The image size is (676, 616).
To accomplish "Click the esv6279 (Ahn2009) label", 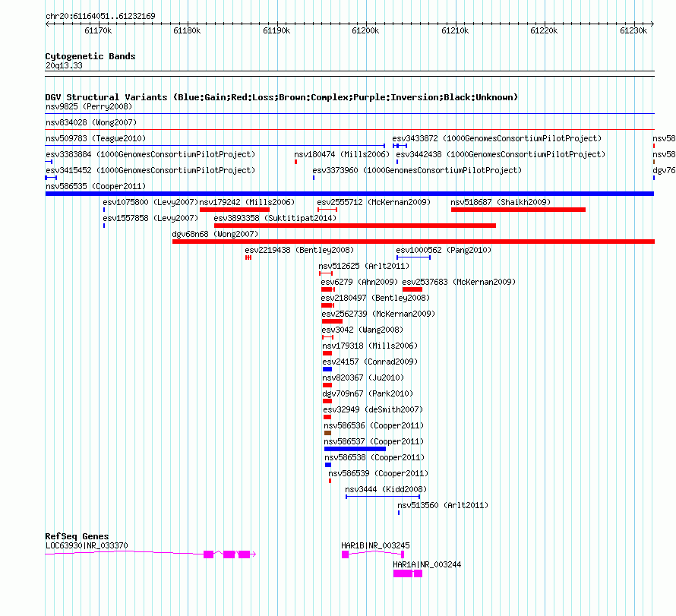I will [359, 282].
